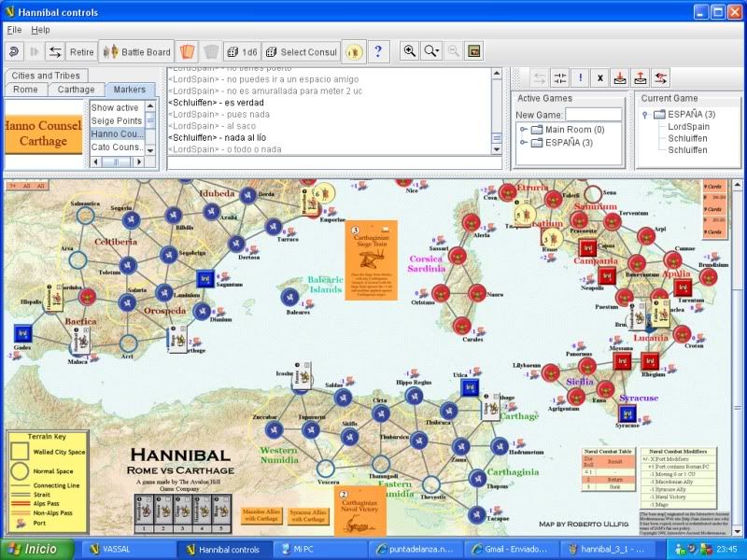Switch to the Gmail taskbar window
This screenshot has height=560, width=747.
[x=511, y=550]
